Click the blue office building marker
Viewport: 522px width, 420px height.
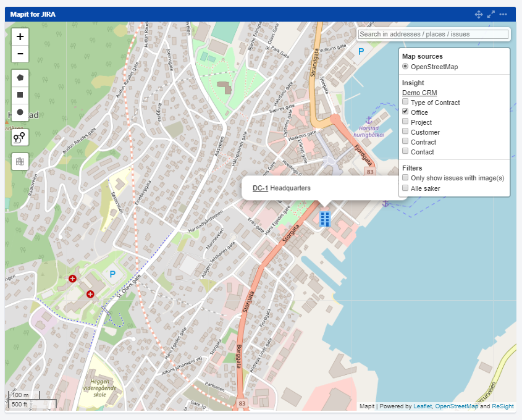[x=325, y=218]
